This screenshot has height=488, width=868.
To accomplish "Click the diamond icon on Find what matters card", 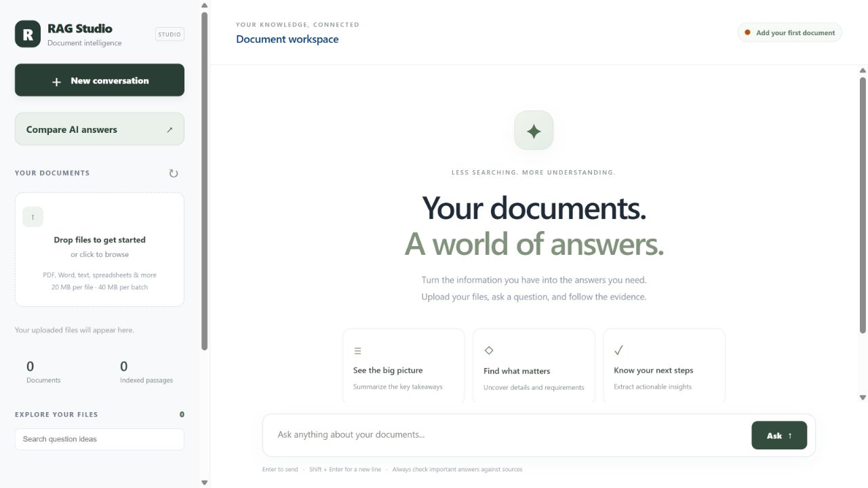I will click(488, 350).
